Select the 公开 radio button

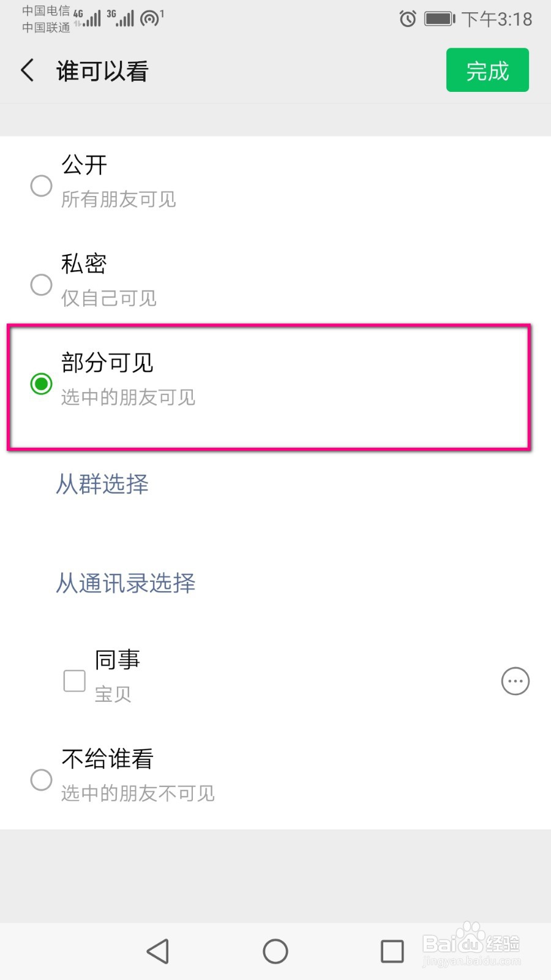click(41, 186)
